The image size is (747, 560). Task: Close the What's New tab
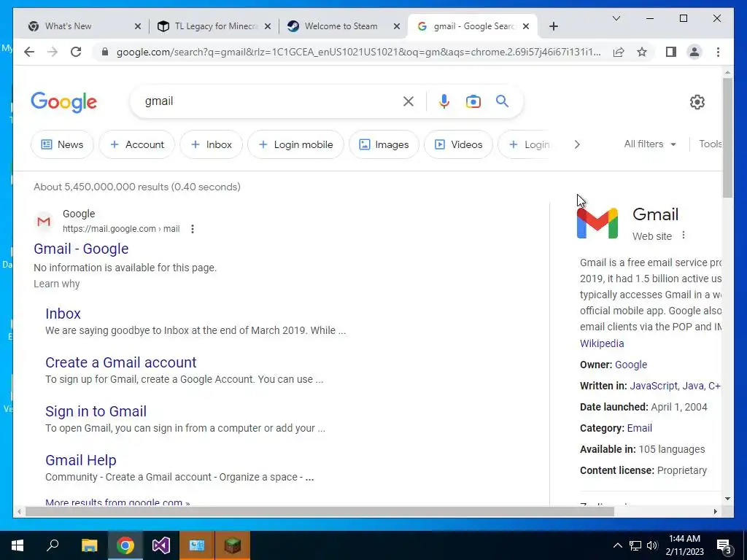138,26
